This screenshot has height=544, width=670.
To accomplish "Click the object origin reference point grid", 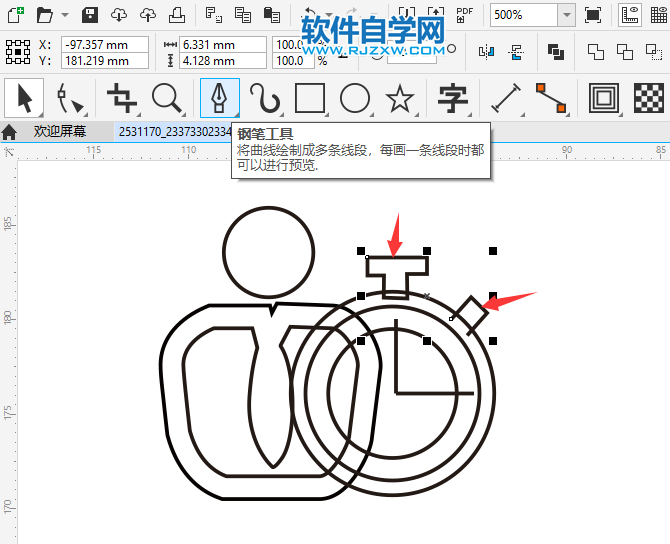I will click(x=18, y=52).
